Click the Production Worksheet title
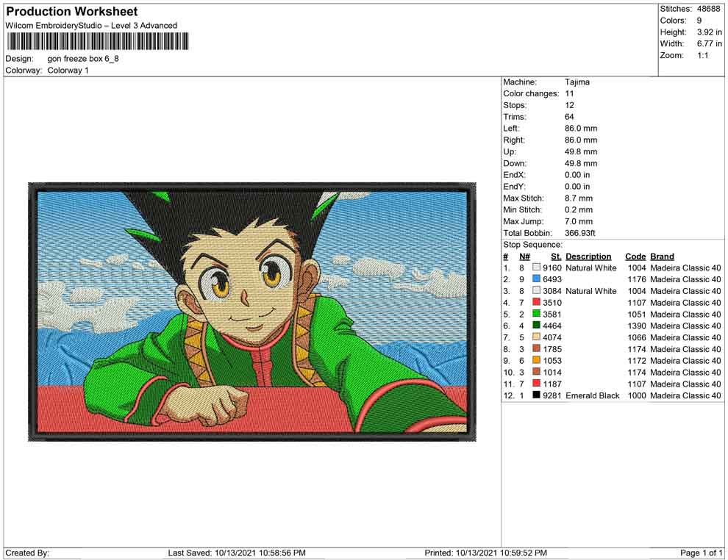The height and width of the screenshot is (560, 728). pyautogui.click(x=72, y=11)
